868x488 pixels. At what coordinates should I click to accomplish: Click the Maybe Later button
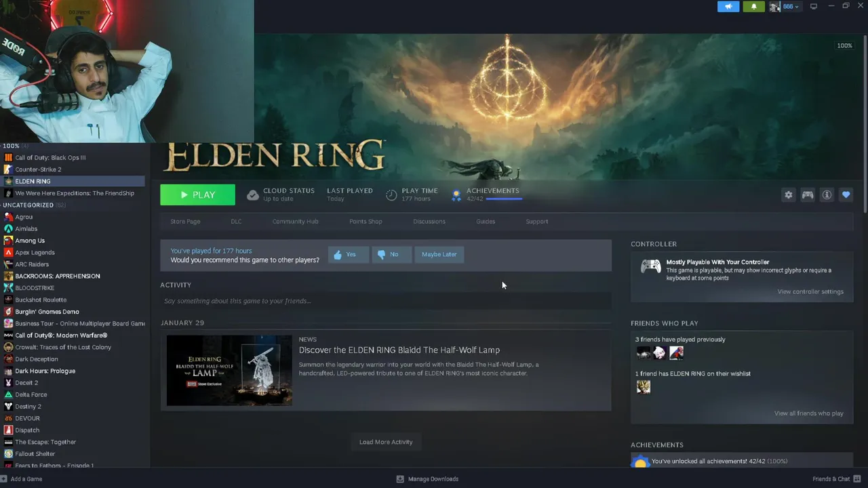[439, 254]
